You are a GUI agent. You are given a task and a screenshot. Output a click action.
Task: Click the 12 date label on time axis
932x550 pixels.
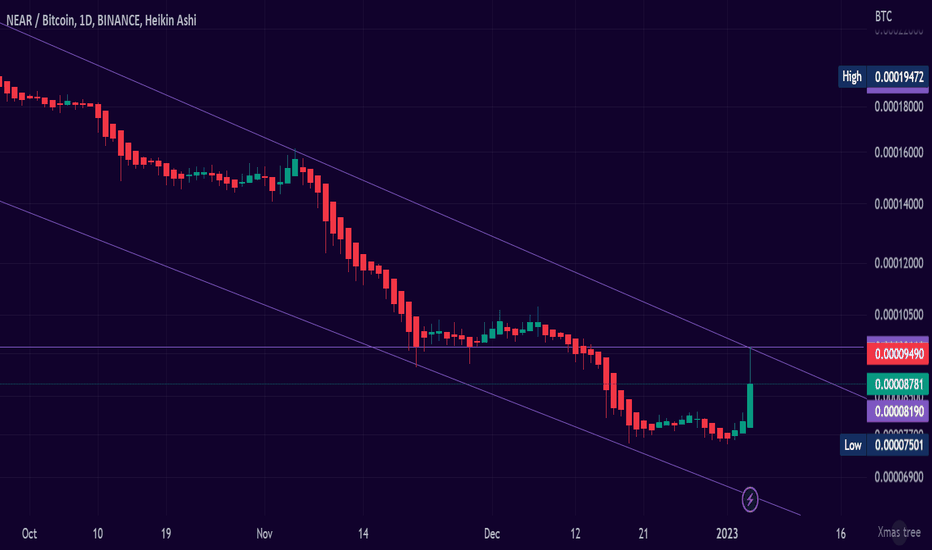click(x=575, y=533)
